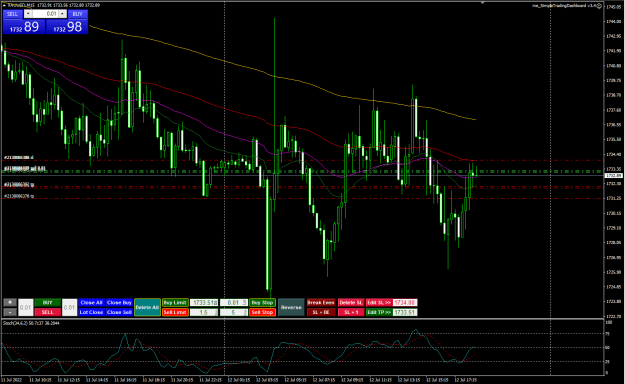Click the Edit SL >> button
This screenshot has width=625, height=384.
tap(379, 303)
